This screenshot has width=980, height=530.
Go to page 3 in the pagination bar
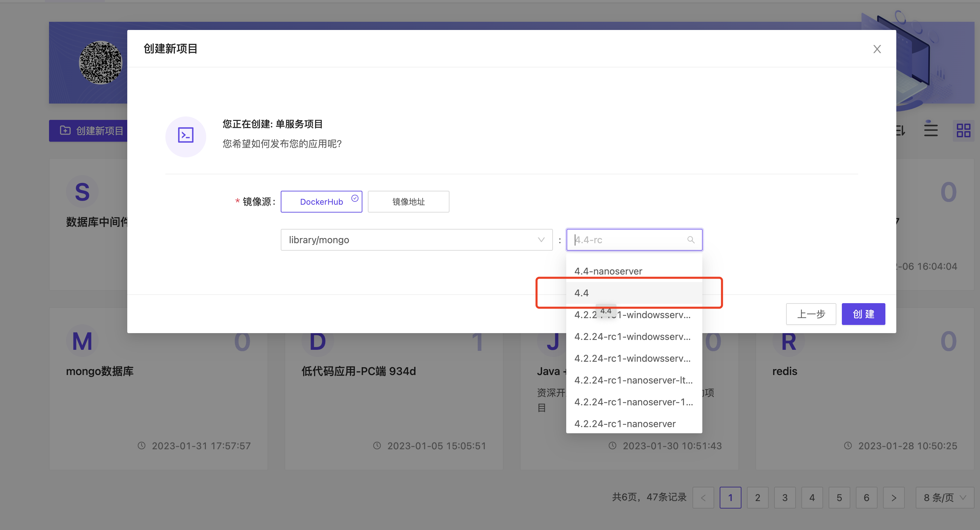click(785, 497)
